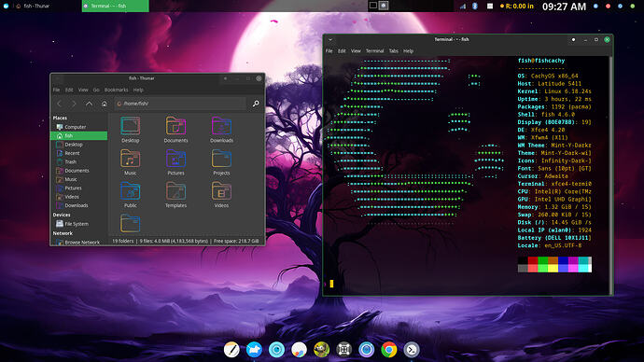Go to home folder via toolbar icon
644x362 pixels.
(104, 104)
